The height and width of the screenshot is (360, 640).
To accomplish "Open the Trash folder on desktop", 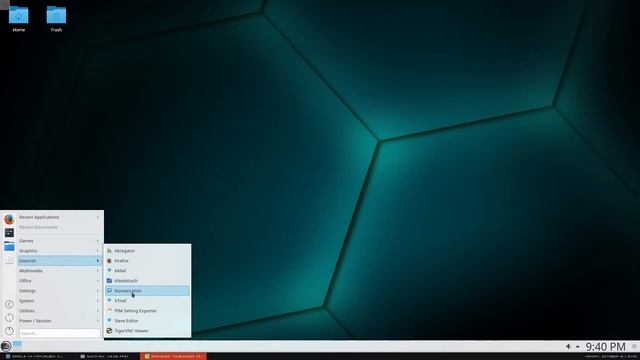I will pos(56,19).
